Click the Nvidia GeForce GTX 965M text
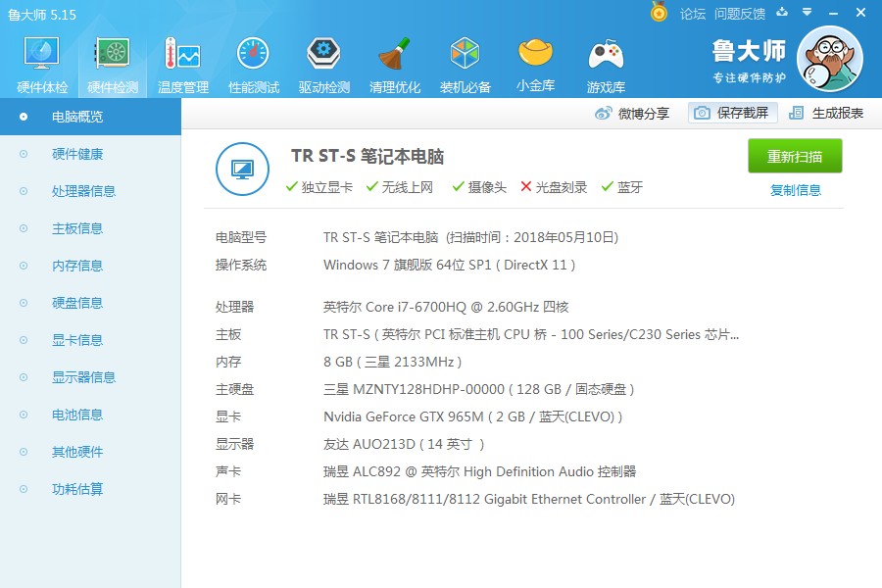 pyautogui.click(x=472, y=416)
